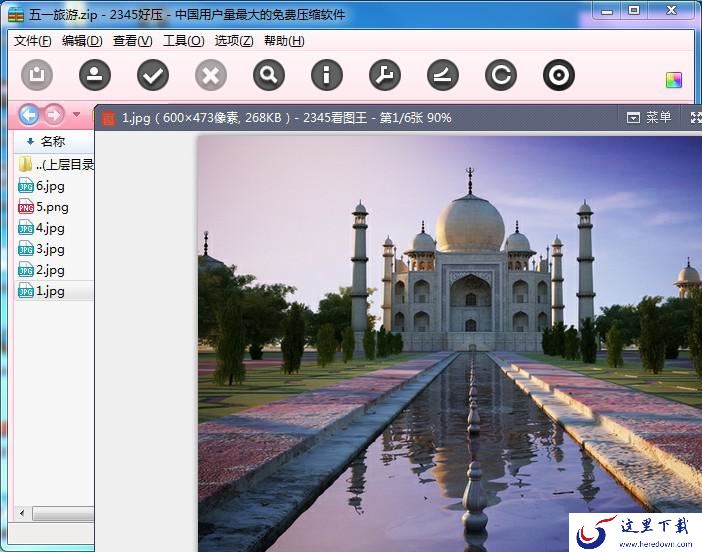702x552 pixels.
Task: Select the 5.png file in list
Action: click(51, 207)
